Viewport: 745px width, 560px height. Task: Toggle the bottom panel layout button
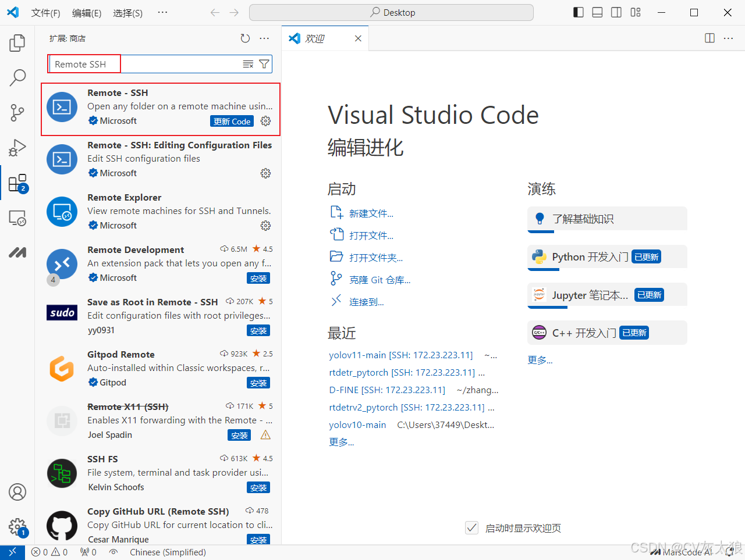point(597,12)
